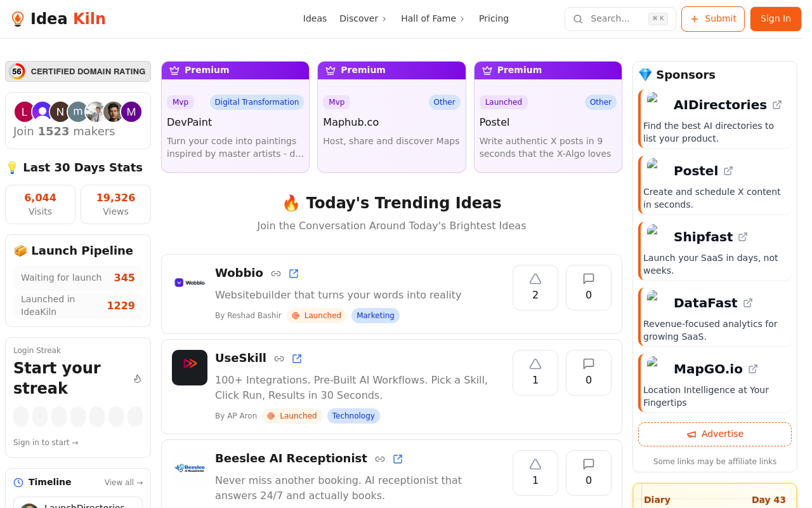This screenshot has height=508, width=812.
Task: Open Postel sponsor external link icon
Action: (728, 171)
